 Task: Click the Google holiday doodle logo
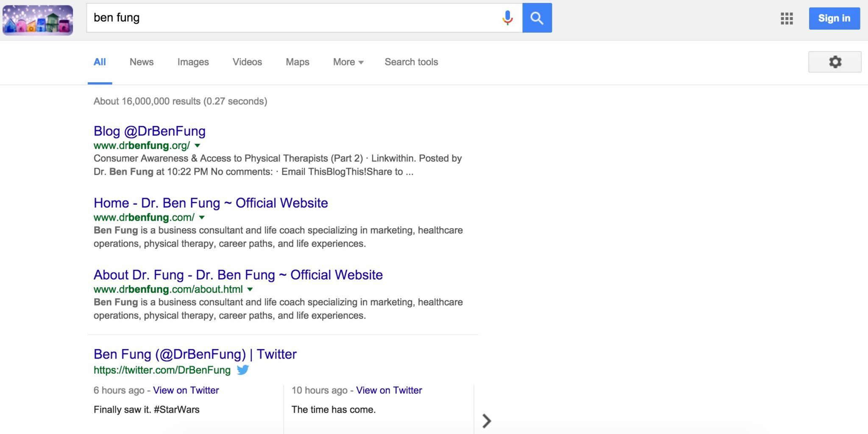[38, 20]
